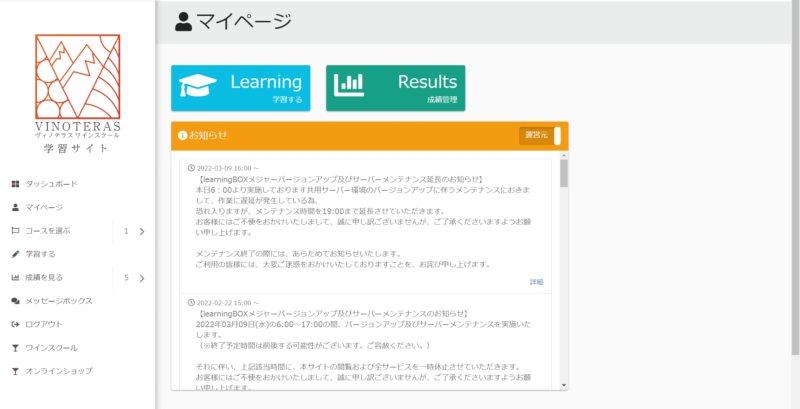The height and width of the screenshot is (409, 800).
Task: Click the clock icon of 2022-03-09 notice
Action: [191, 168]
